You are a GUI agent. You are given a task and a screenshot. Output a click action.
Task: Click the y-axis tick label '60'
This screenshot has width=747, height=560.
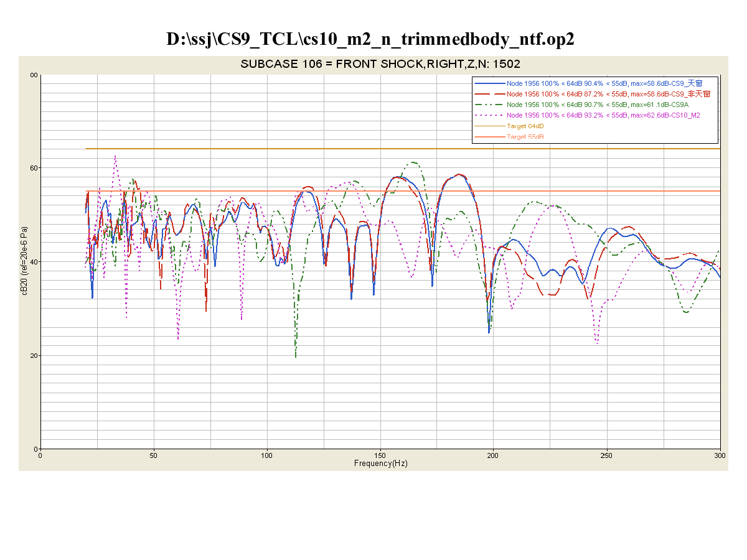tap(35, 168)
